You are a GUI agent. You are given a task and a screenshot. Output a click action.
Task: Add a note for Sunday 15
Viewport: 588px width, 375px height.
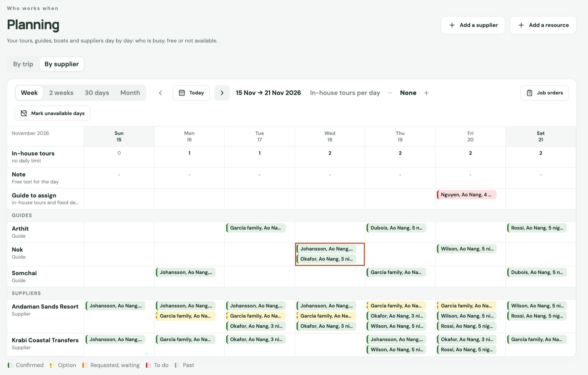pyautogui.click(x=119, y=175)
